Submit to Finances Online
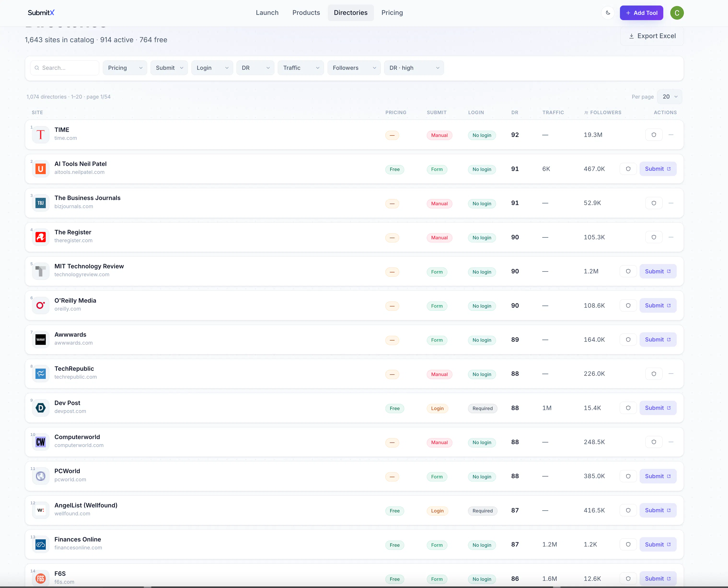Image resolution: width=728 pixels, height=588 pixels. click(658, 544)
